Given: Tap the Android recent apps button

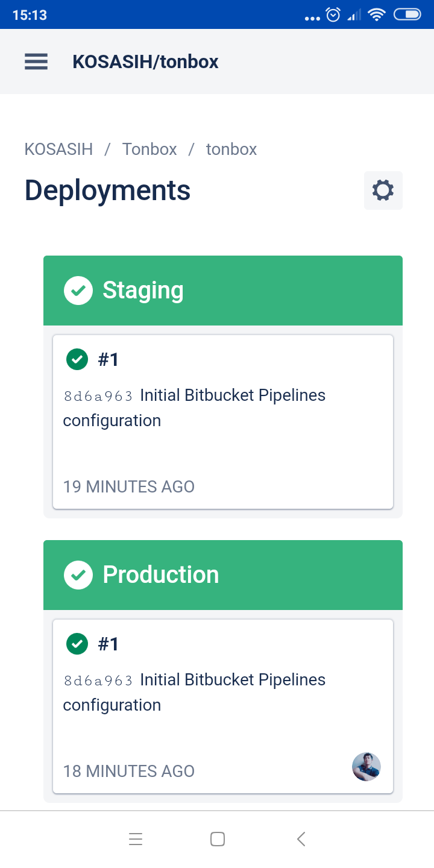Looking at the screenshot, I should [136, 839].
